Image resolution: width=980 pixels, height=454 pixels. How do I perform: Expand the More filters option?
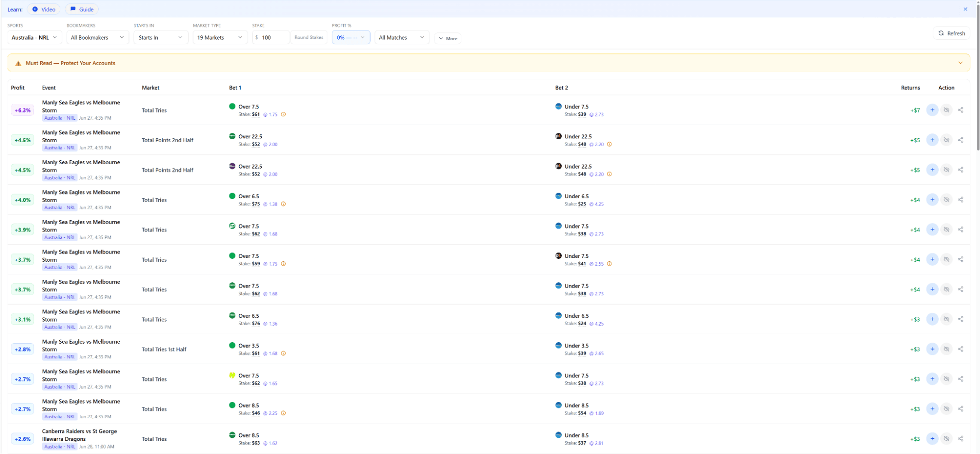click(x=448, y=38)
